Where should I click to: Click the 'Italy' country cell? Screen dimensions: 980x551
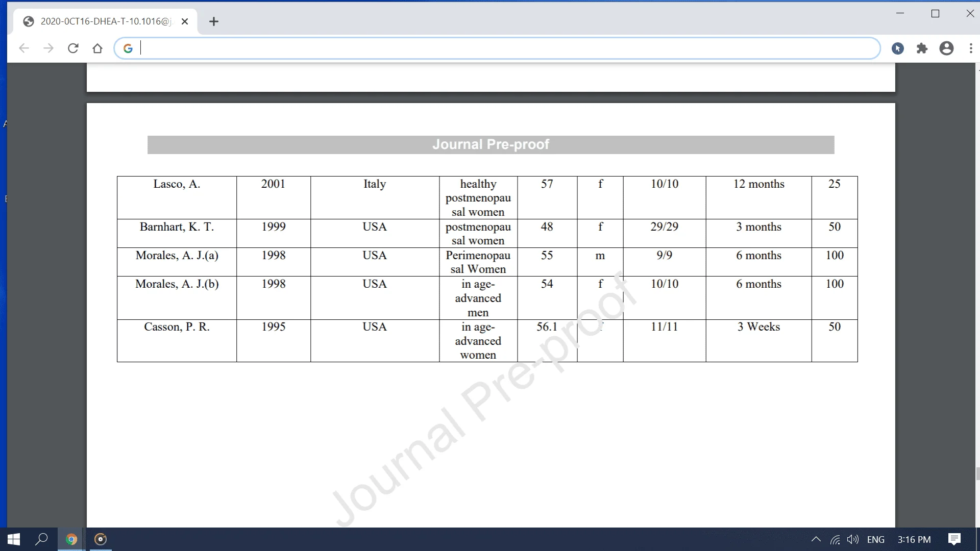click(x=375, y=198)
